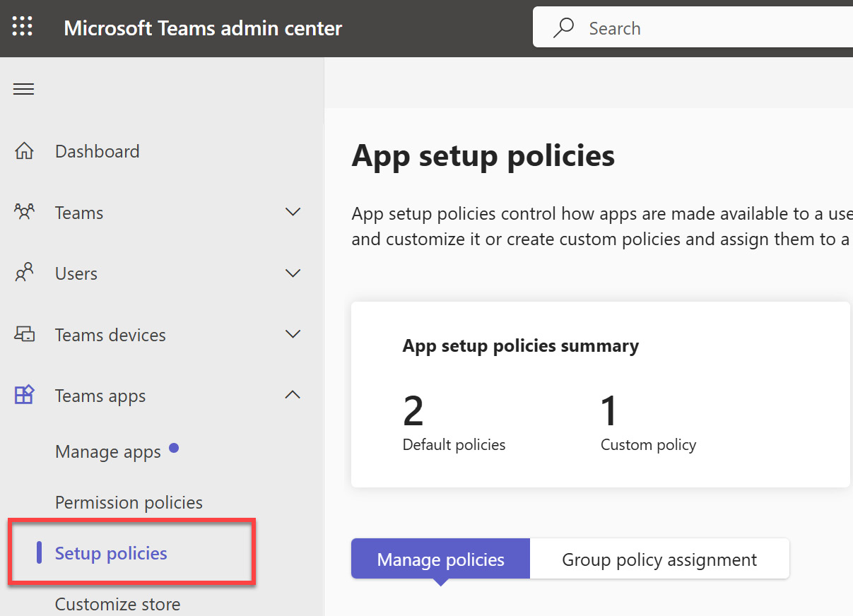Open Manage apps under Teams apps
Viewport: 853px width, 616px height.
(x=108, y=451)
